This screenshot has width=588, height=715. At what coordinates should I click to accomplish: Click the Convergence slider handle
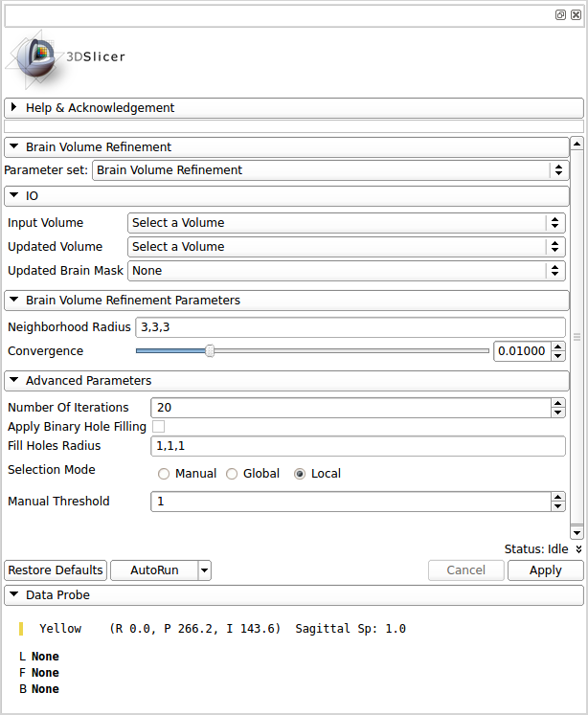210,351
